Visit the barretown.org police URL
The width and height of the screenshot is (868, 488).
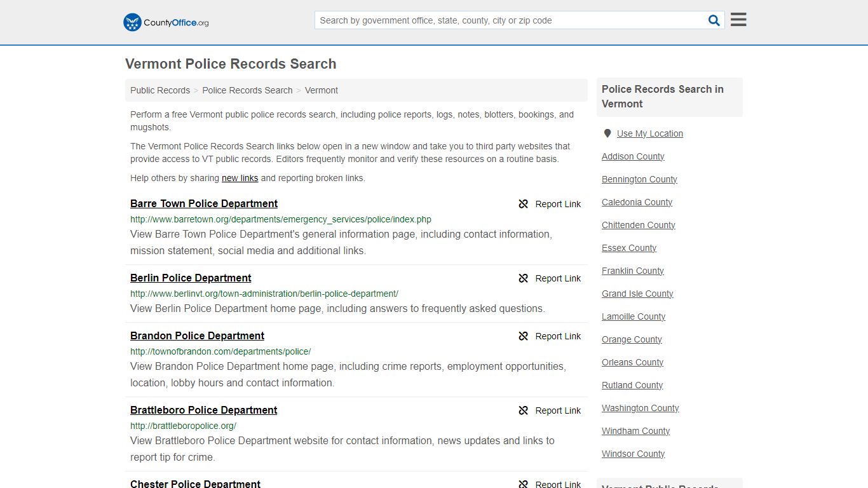coord(281,219)
